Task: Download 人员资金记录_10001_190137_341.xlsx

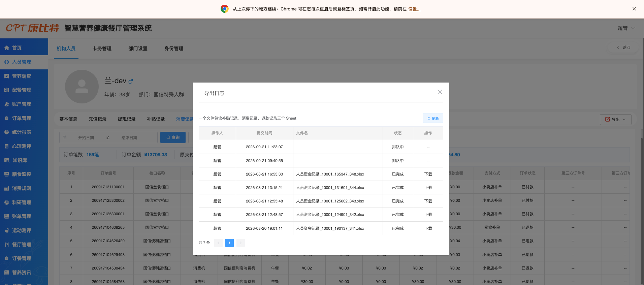Action: [428, 228]
